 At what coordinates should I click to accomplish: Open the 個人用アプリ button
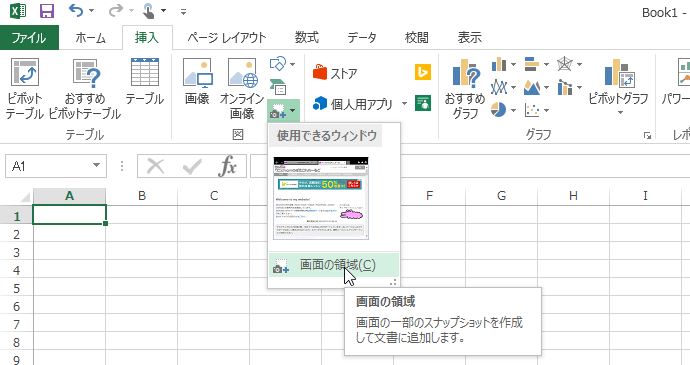tap(352, 104)
